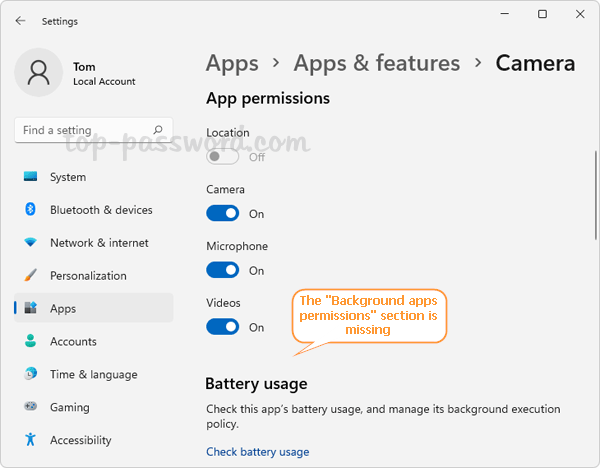Click the Bluetooth icon in sidebar
The height and width of the screenshot is (468, 600).
pyautogui.click(x=30, y=210)
